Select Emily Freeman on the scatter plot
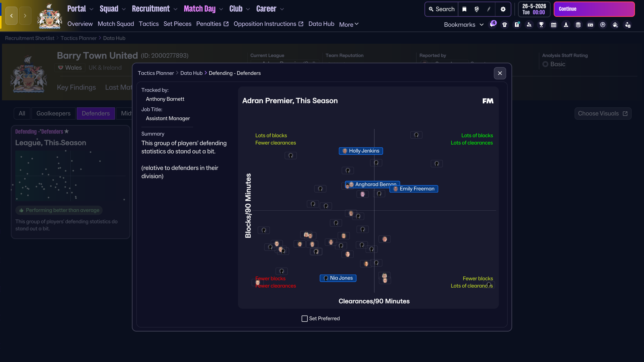 [413, 189]
